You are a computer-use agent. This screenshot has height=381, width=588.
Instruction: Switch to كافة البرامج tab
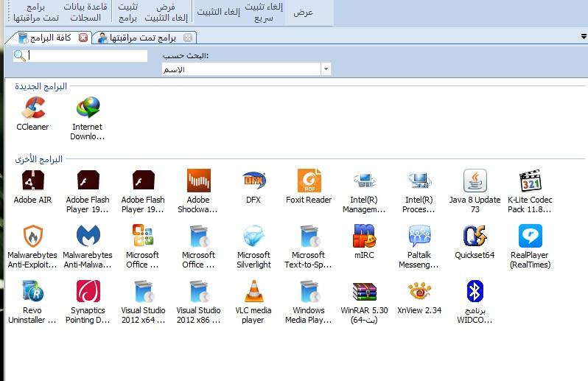51,38
